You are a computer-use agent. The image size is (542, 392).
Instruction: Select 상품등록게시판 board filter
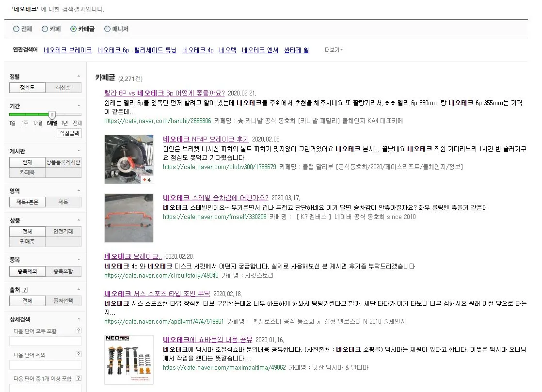click(x=63, y=162)
